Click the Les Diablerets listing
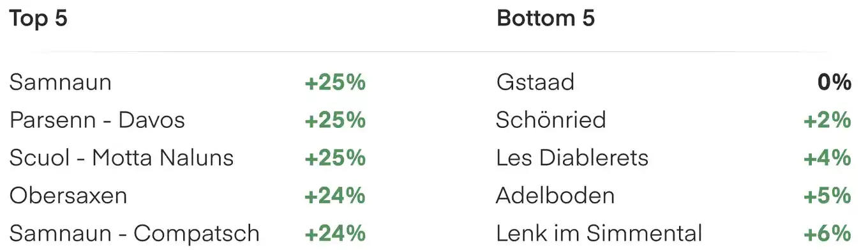This screenshot has height=250, width=868. pyautogui.click(x=572, y=157)
